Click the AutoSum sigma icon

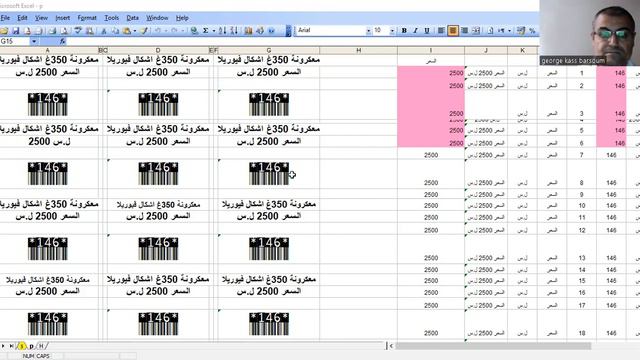click(x=206, y=31)
